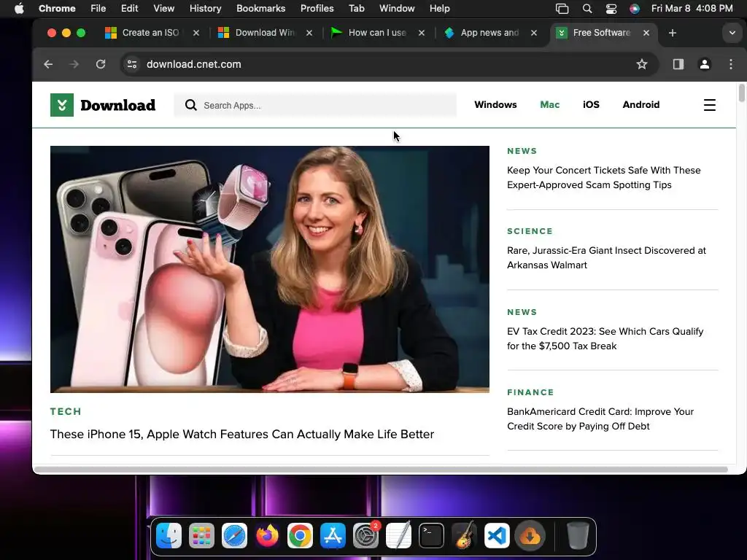Open the orange downloader app in Dock
Screen dimensions: 747x560
[530, 536]
